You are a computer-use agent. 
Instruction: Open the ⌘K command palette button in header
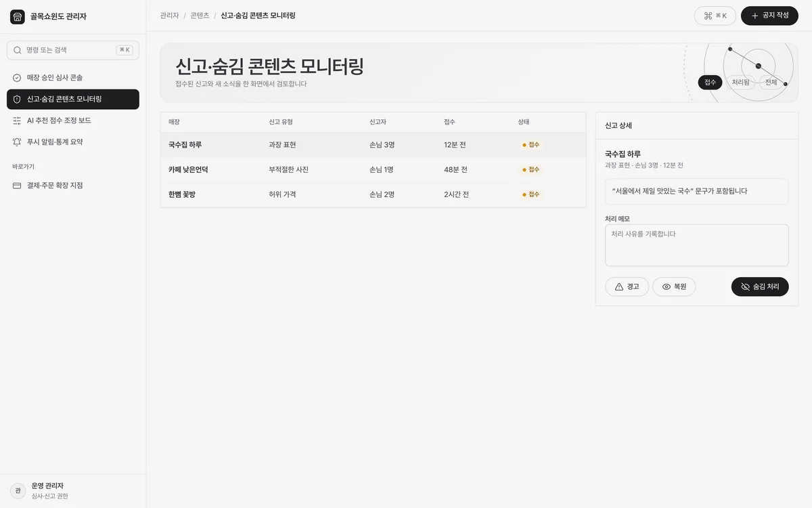[x=715, y=16]
